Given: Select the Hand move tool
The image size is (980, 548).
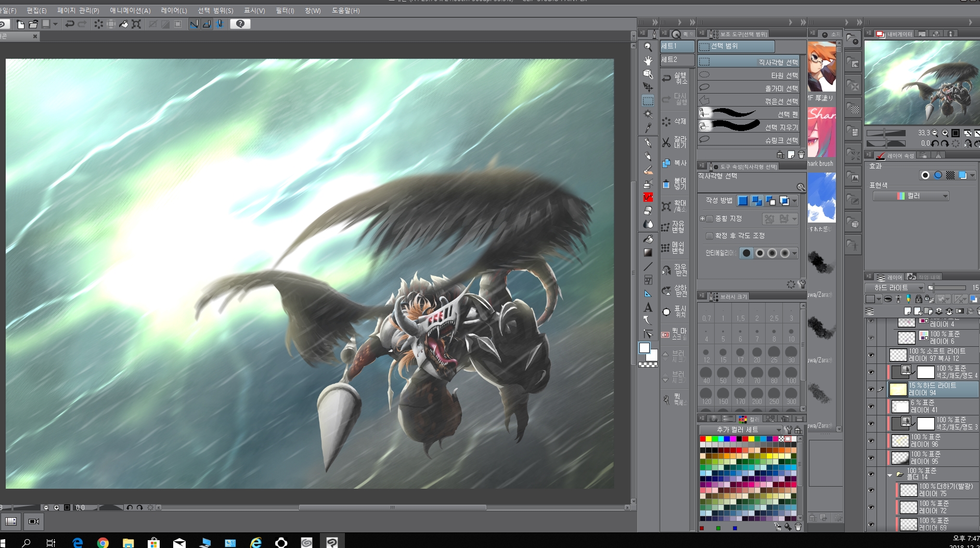Looking at the screenshot, I should 648,60.
